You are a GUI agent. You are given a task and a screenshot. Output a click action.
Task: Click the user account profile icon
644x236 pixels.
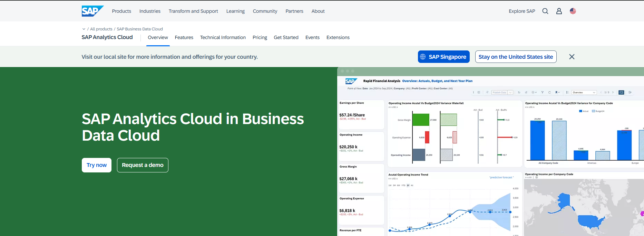click(559, 11)
